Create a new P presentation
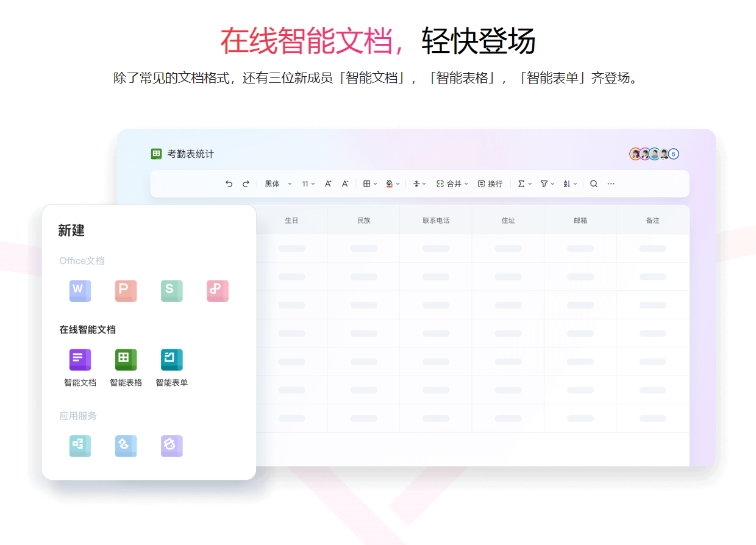Viewport: 756px width, 545px height. [126, 291]
